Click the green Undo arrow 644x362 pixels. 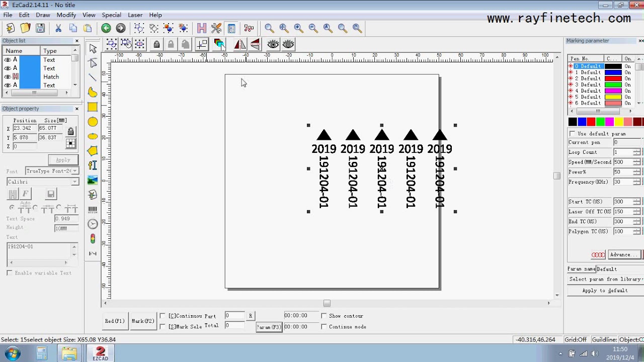(106, 28)
